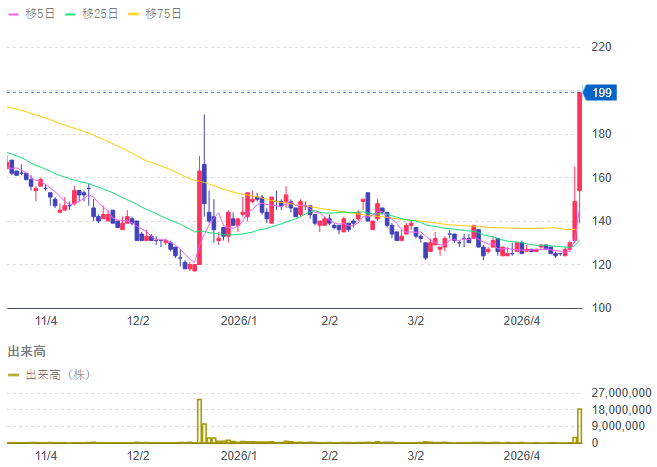This screenshot has height=467, width=657.
Task: Click the 9,000,000 volume axis label
Action: (618, 426)
